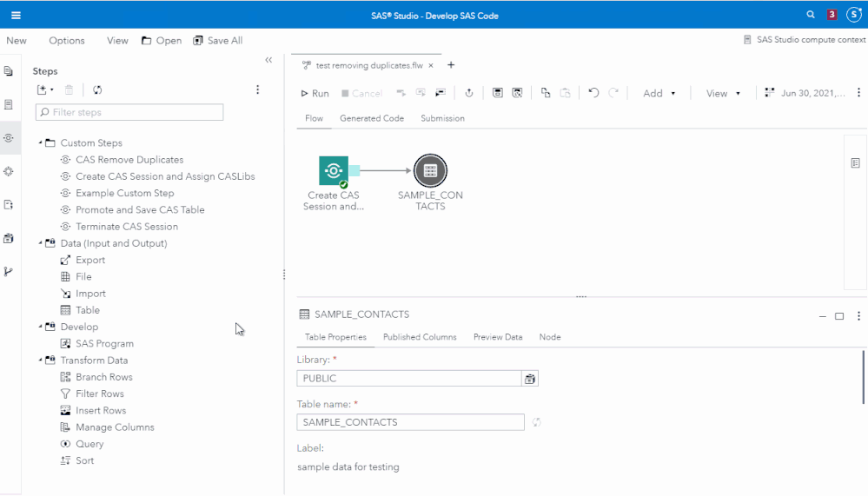The width and height of the screenshot is (868, 496).
Task: Collapse the Custom Steps folder
Action: 40,143
